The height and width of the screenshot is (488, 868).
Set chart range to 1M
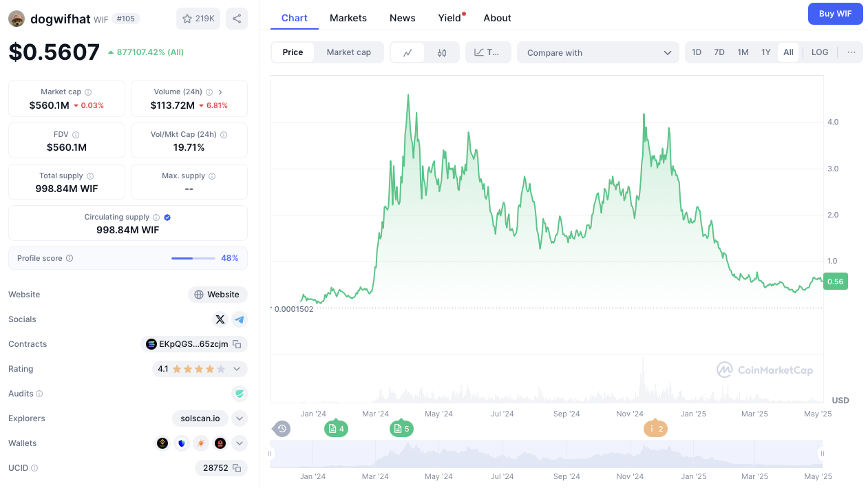[x=743, y=52]
